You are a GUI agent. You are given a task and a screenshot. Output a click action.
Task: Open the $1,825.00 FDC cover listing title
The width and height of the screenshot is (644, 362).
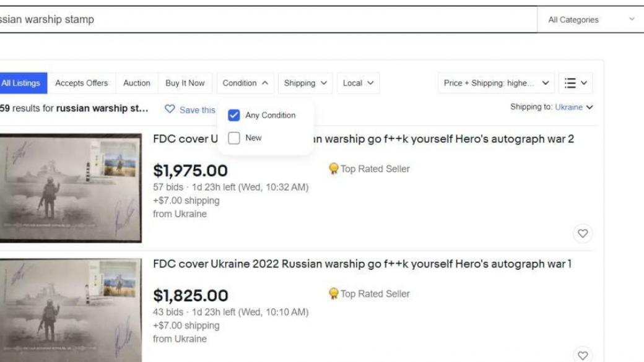(x=362, y=264)
